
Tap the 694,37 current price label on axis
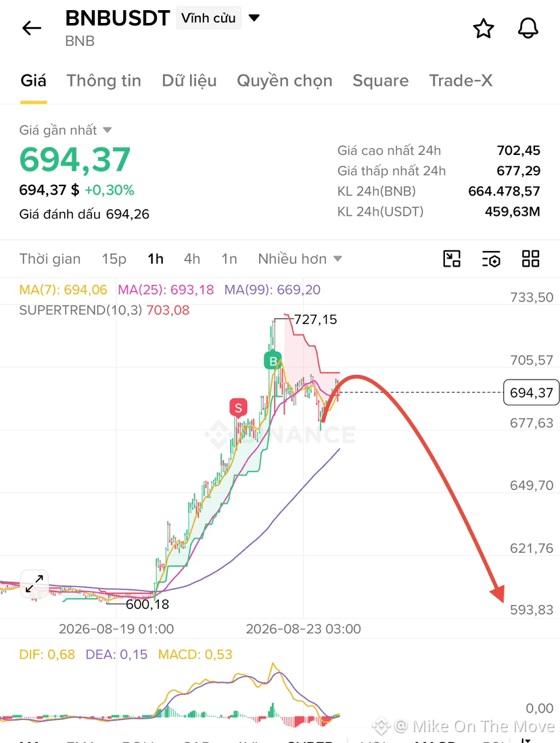(x=531, y=392)
